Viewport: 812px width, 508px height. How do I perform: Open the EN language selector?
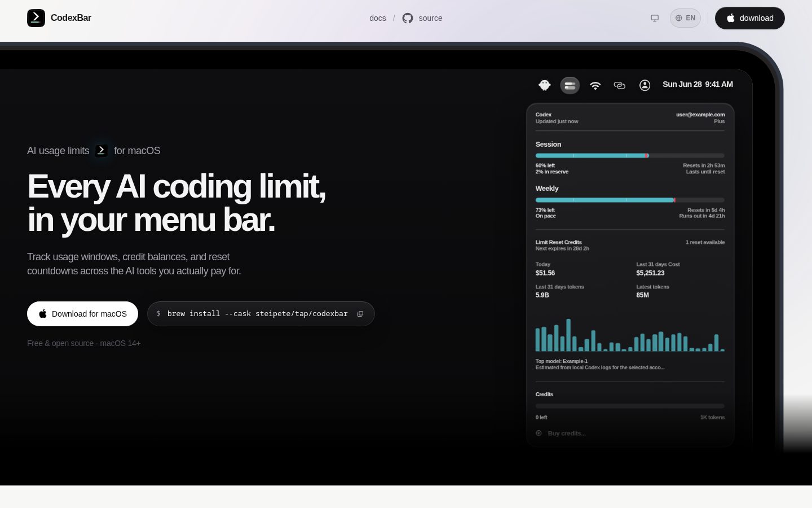coord(685,18)
